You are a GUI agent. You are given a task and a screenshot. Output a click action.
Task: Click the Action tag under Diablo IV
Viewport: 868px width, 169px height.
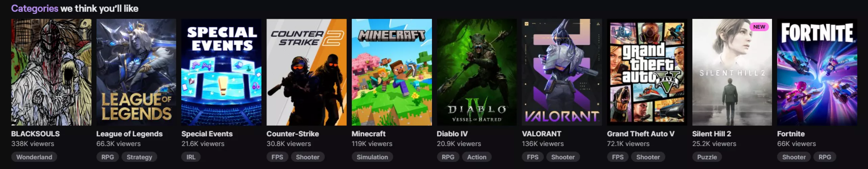pyautogui.click(x=477, y=157)
